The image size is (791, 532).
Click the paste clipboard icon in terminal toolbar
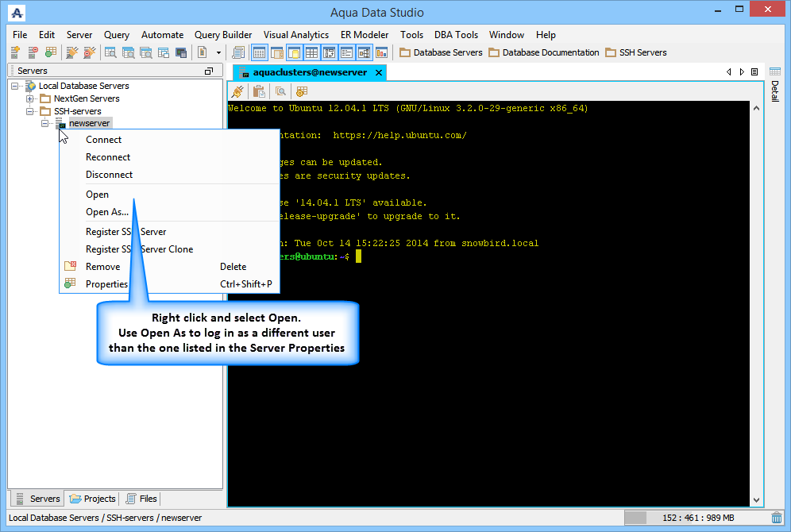(259, 91)
